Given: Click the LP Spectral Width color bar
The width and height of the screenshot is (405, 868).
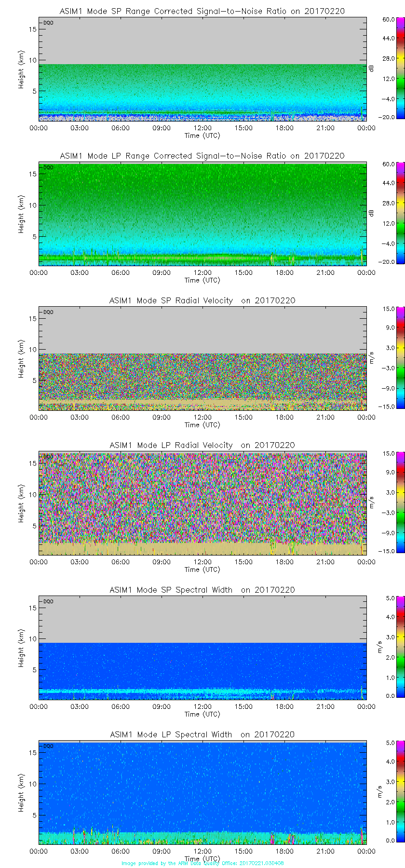Looking at the screenshot, I should (388, 791).
